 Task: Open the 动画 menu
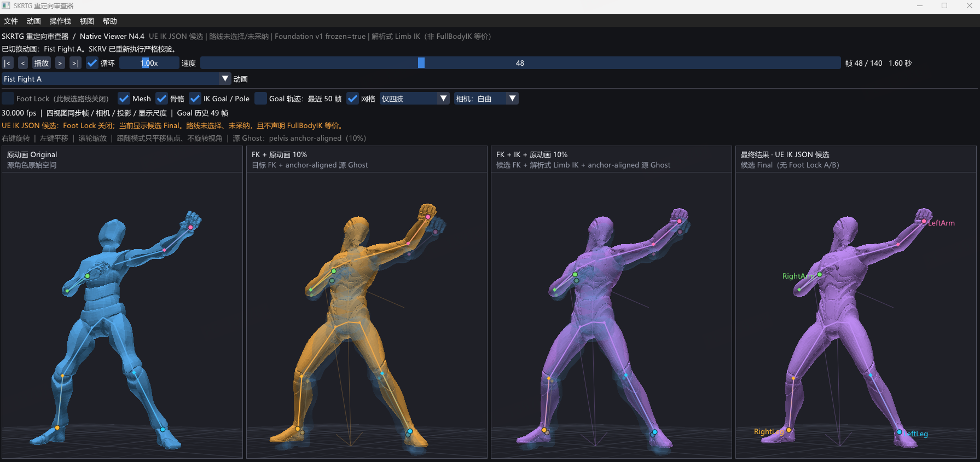pyautogui.click(x=34, y=21)
